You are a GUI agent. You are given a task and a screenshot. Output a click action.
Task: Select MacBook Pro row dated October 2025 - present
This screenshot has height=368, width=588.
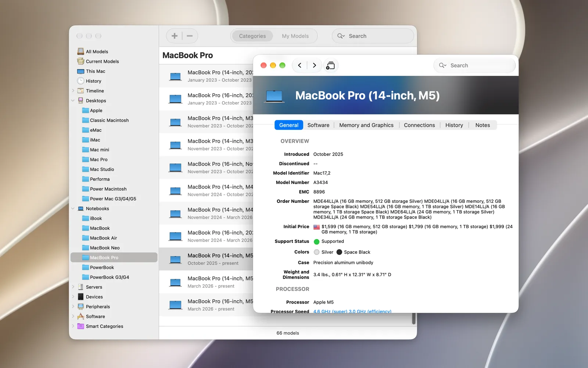click(206, 259)
